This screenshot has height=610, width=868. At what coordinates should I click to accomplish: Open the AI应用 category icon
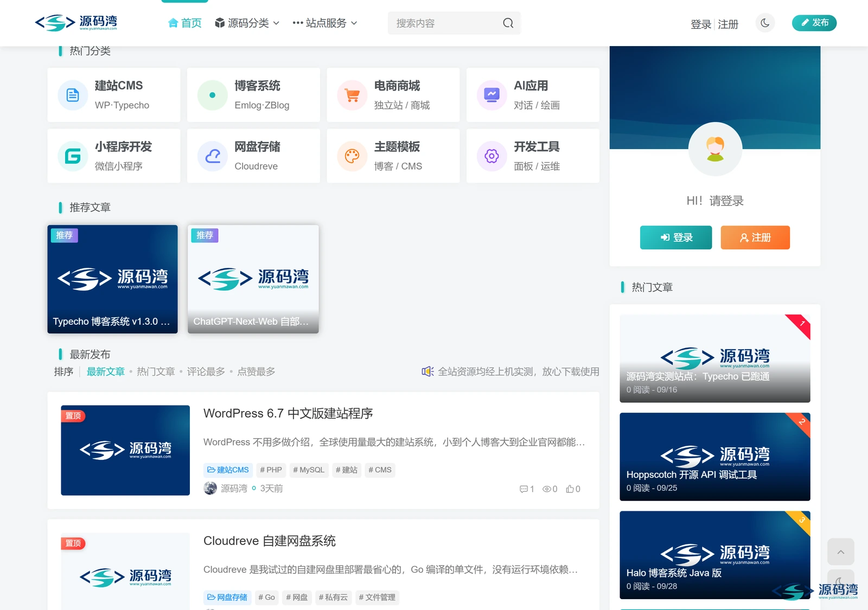[492, 95]
